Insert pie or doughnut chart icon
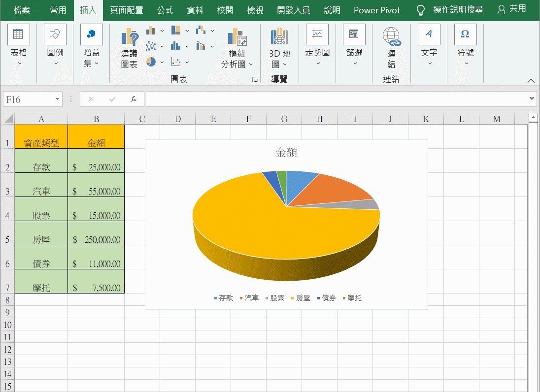Viewport: 540px width, 392px height. pyautogui.click(x=151, y=62)
